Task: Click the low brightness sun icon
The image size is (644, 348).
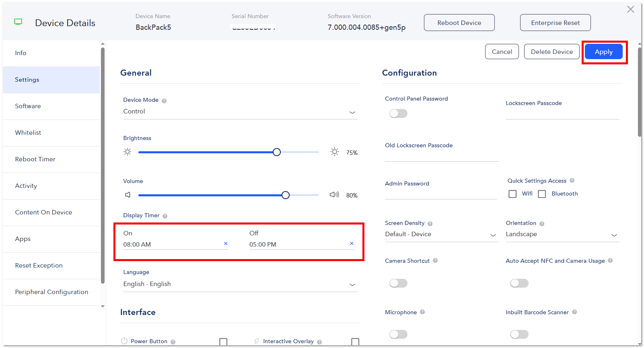Action: tap(128, 152)
